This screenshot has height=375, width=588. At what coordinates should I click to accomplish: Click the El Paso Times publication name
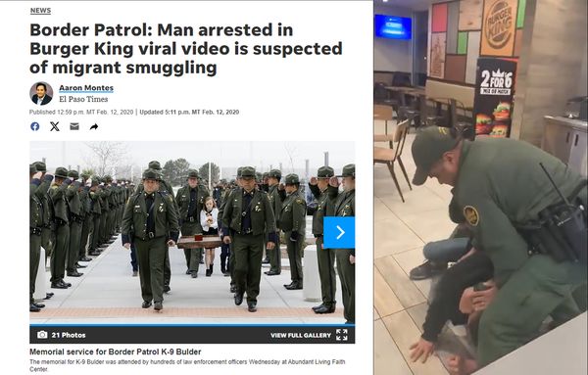click(83, 99)
